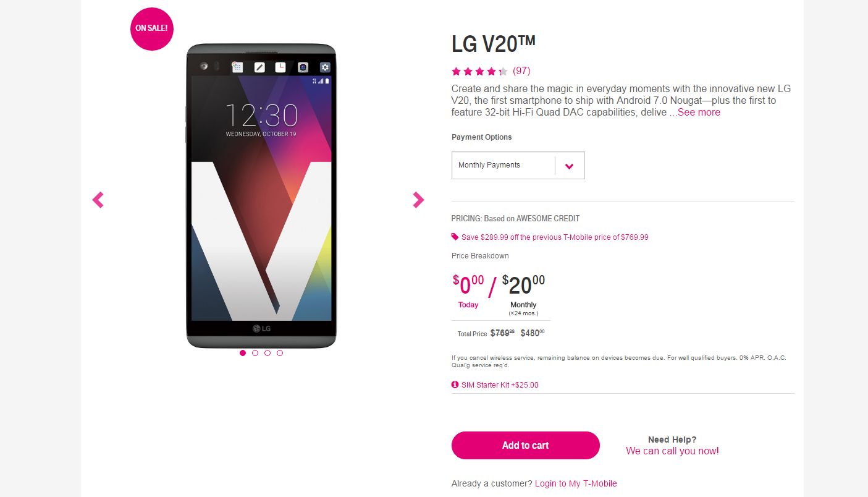Select the first carousel dot

point(243,353)
